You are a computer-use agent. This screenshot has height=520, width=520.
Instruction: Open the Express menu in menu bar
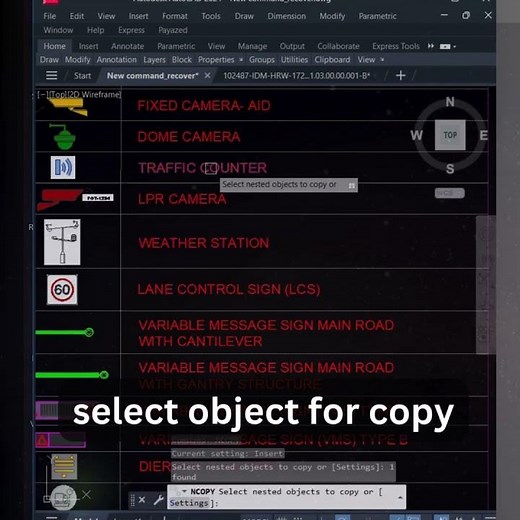click(x=131, y=30)
